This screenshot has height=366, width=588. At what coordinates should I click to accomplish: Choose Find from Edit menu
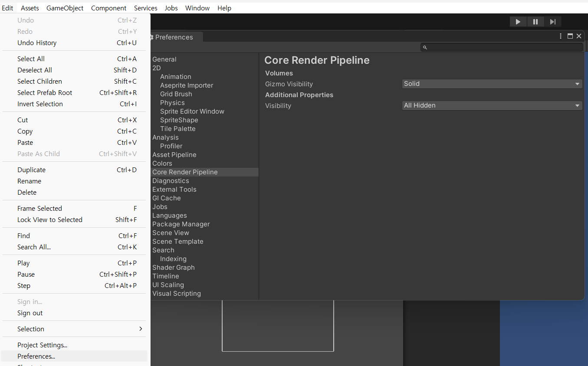tap(75, 235)
